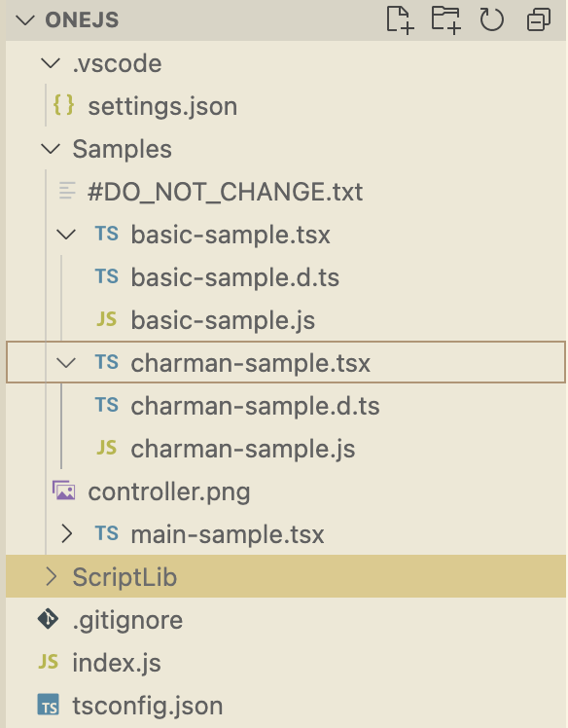This screenshot has height=728, width=568.
Task: Click the curly braces icon of settings.json
Action: point(63,105)
